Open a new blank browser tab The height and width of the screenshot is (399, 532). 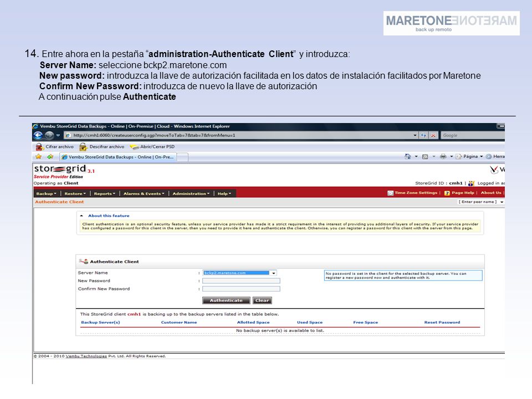tap(182, 157)
